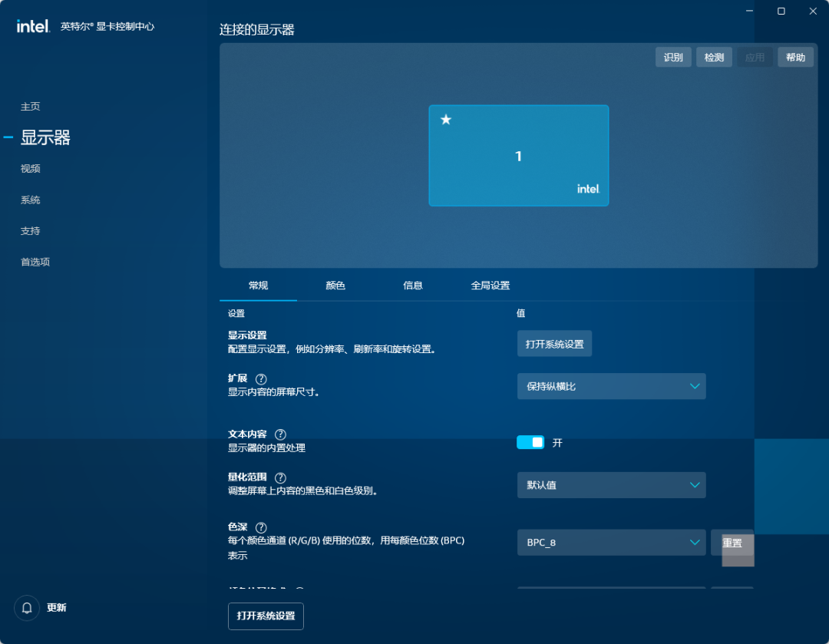The image size is (829, 644).
Task: Select display thumbnail 1
Action: 518,155
